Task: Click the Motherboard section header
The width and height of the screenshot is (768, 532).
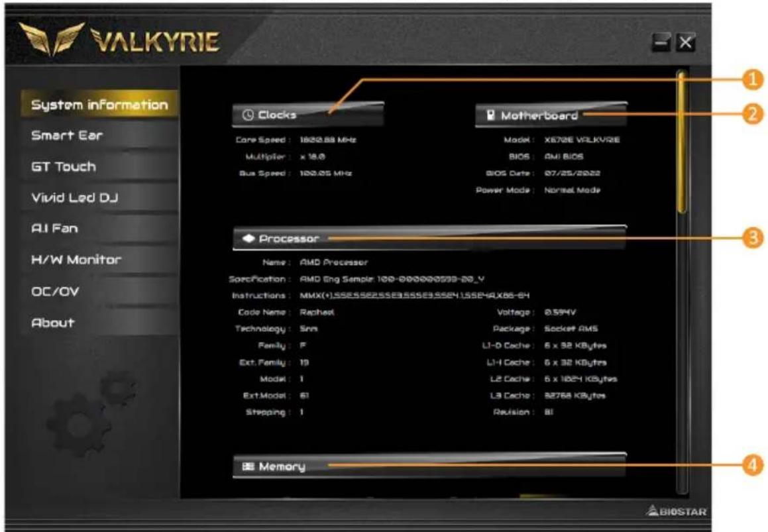Action: click(x=551, y=115)
